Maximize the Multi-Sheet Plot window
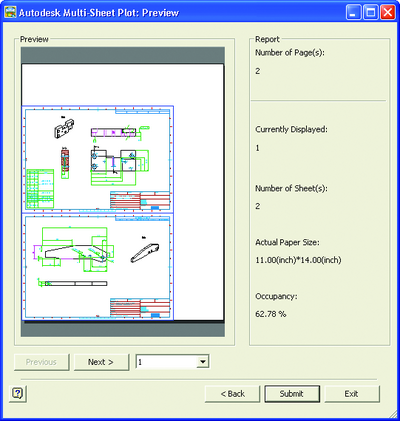Viewport: 400px width, 421px height. click(x=371, y=13)
